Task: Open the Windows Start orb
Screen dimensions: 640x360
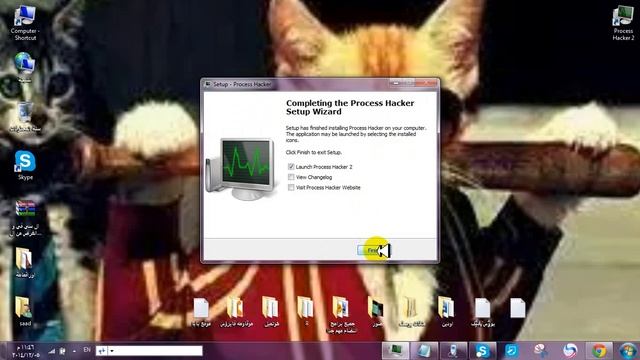Action: (628, 351)
